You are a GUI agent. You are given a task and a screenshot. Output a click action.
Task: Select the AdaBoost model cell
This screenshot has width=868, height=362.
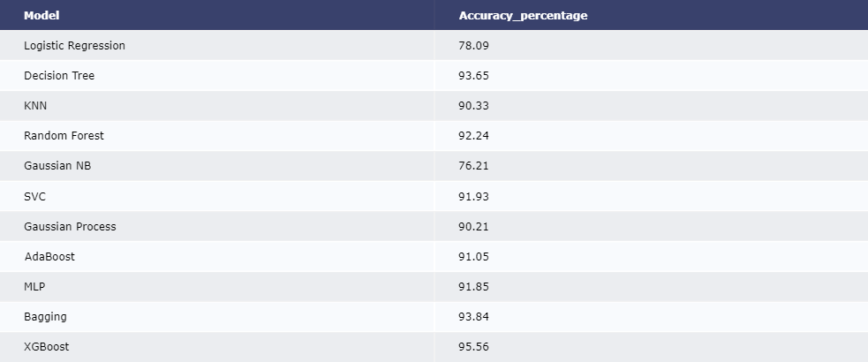(x=49, y=257)
